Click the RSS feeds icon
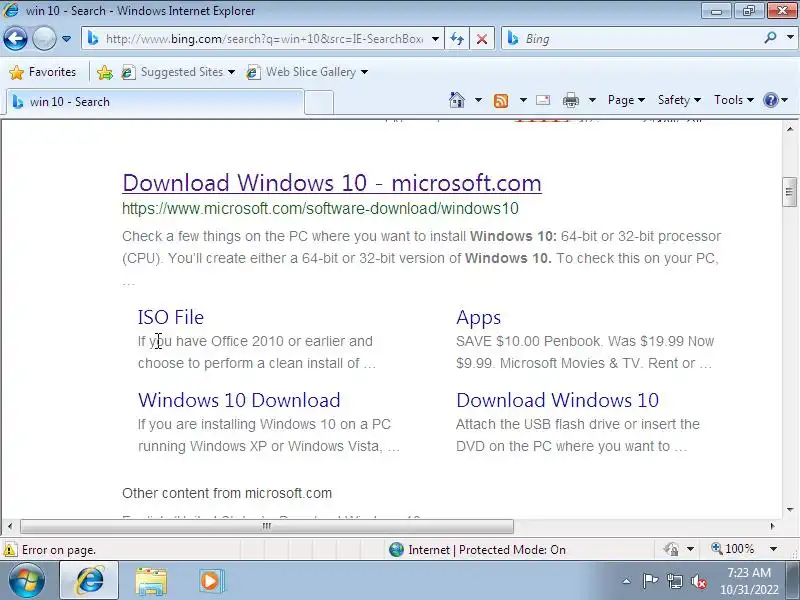This screenshot has height=600, width=800. pos(501,101)
